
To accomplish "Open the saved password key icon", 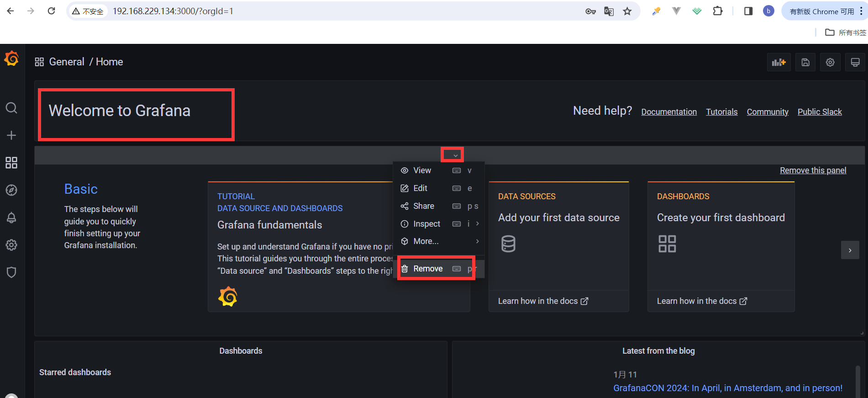I will coord(590,11).
